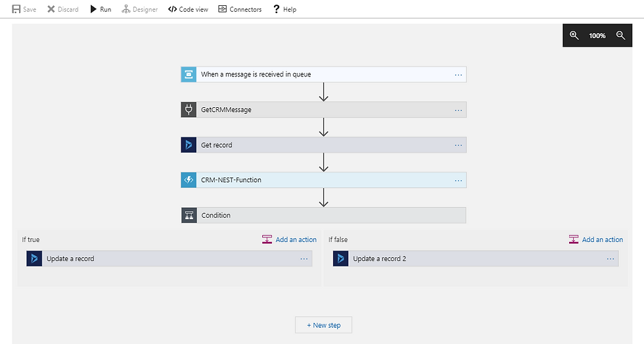This screenshot has height=344, width=644.
Task: Click the If false add-action icon
Action: coord(573,239)
